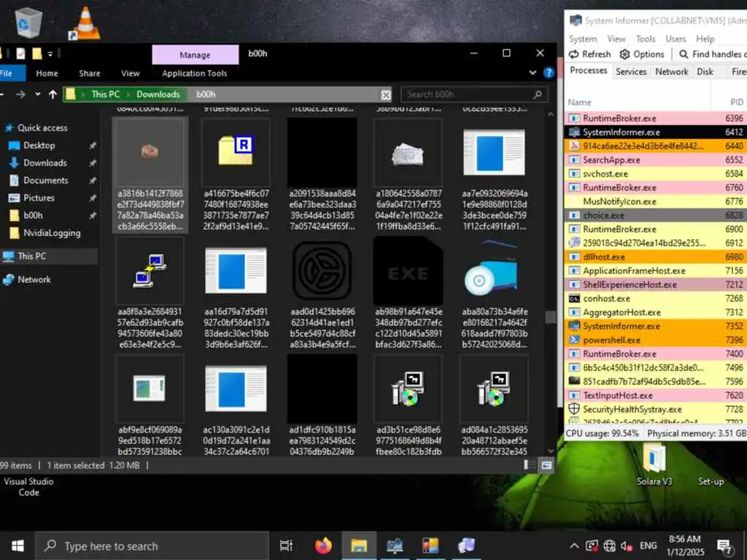Open Task View on the taskbar
Screen dimensions: 747x560
click(x=286, y=545)
